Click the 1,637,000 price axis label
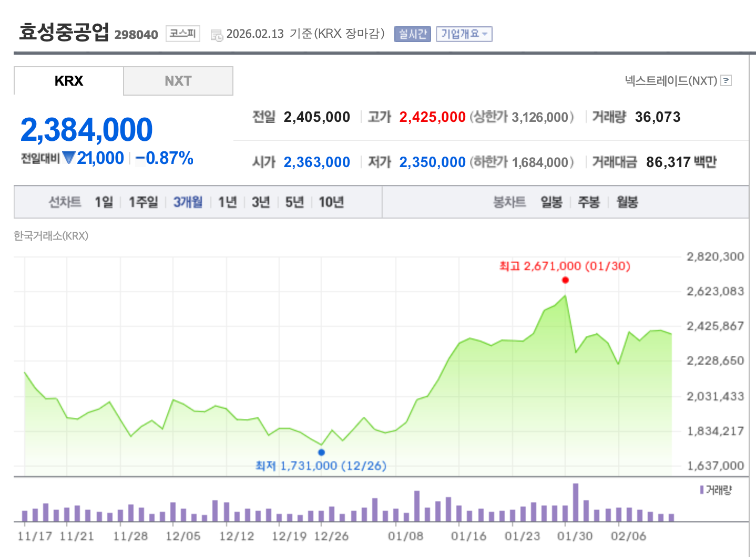This screenshot has height=557, width=756. coord(716,466)
